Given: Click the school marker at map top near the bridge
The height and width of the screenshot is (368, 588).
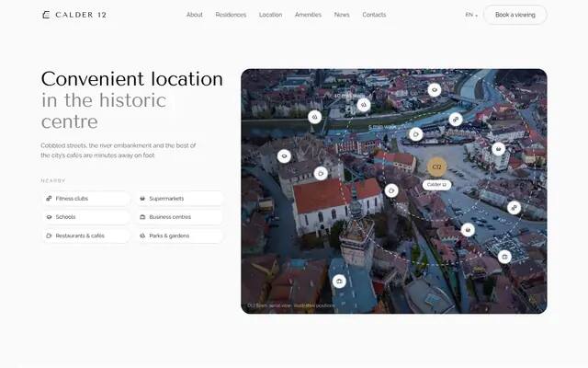Looking at the screenshot, I should point(435,90).
